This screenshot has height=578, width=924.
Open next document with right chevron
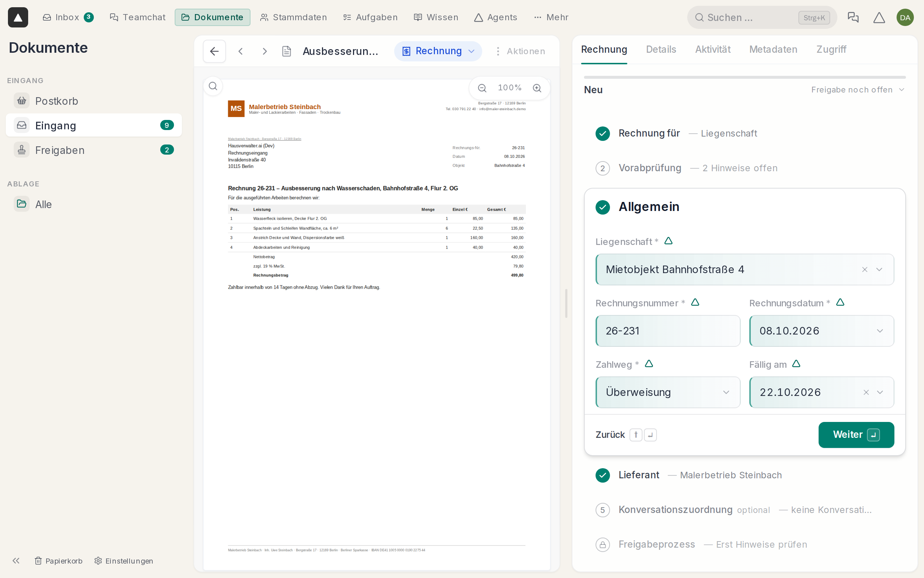click(265, 51)
